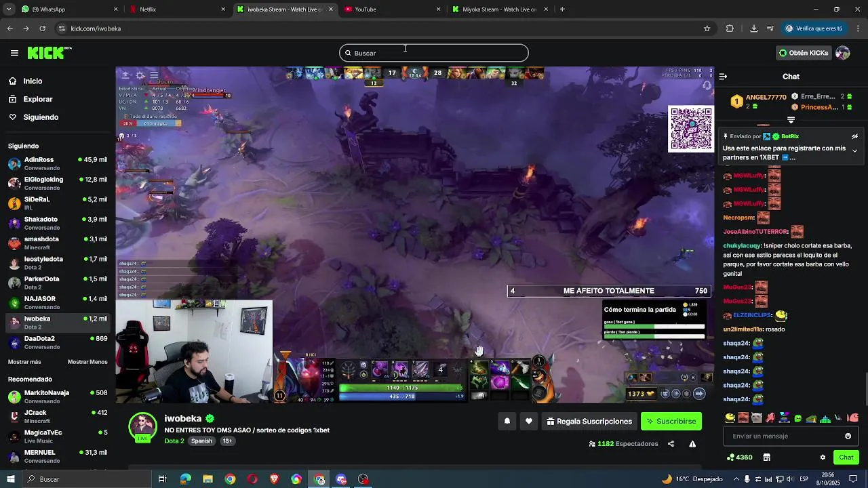Toggle notifications with the bell icon
868x488 pixels.
(x=507, y=422)
